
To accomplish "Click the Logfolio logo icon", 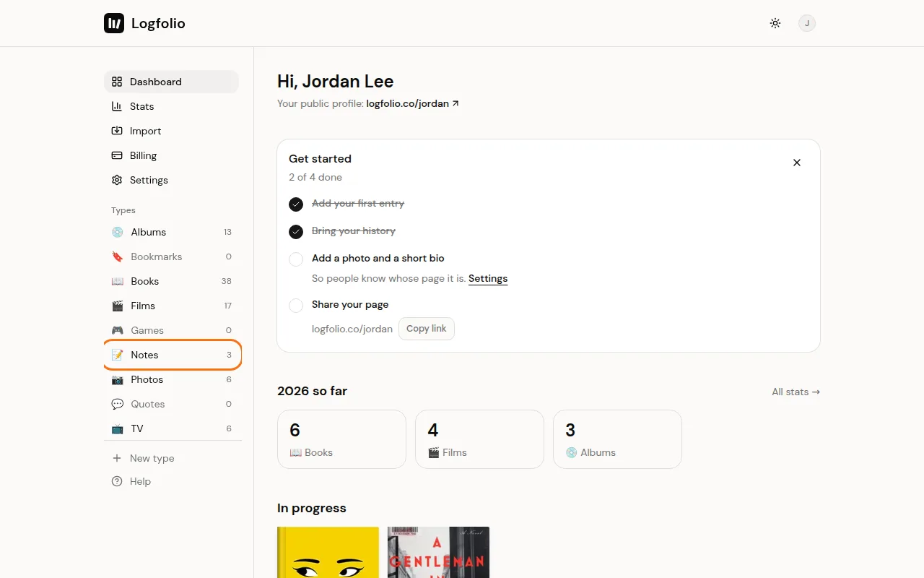I will 114,23.
